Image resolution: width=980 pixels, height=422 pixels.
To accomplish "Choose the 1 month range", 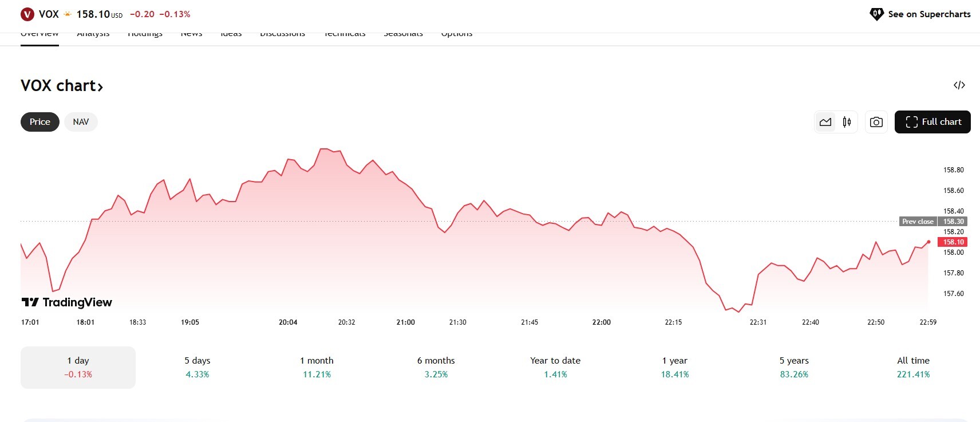I will 317,367.
